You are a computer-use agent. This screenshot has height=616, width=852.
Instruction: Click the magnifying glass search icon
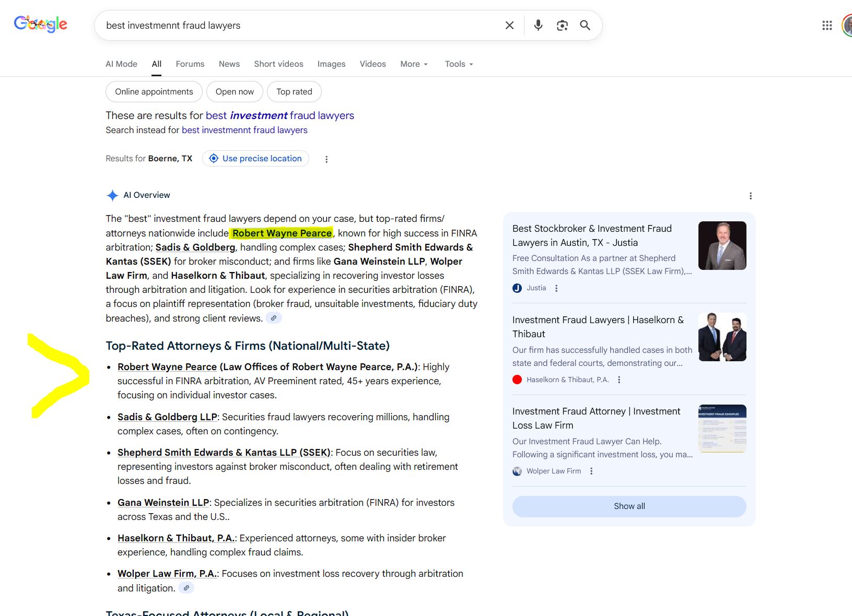tap(585, 26)
